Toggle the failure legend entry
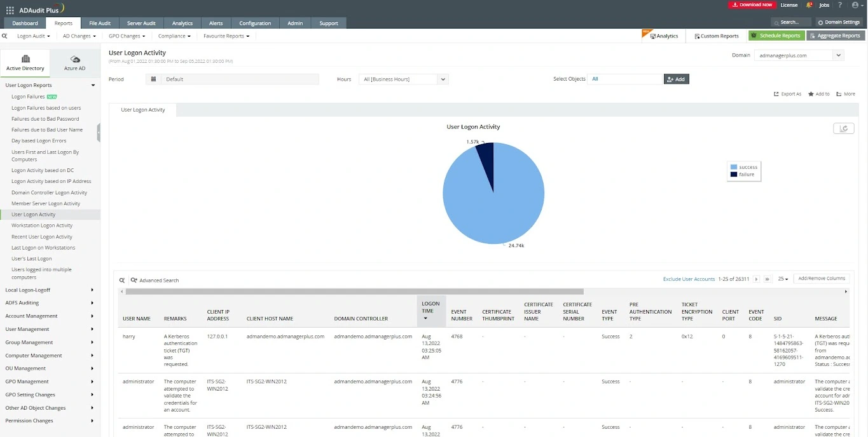Viewport: 868px width, 437px height. point(743,175)
